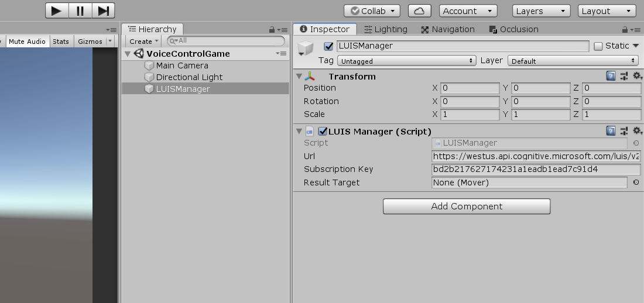Open the Gizmos dropdown arrow

coord(110,42)
